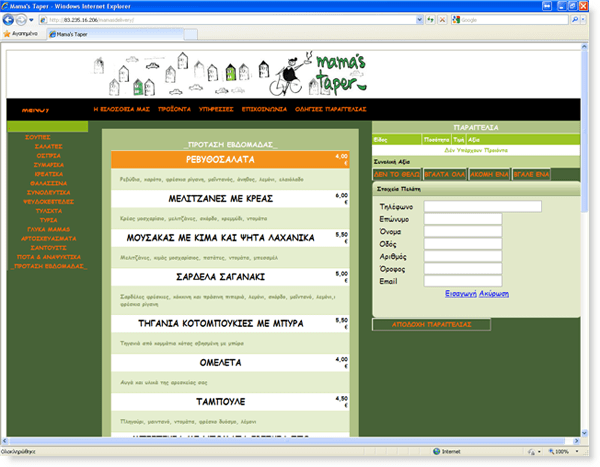
Task: Click the Αριθμός input field
Action: (463, 256)
